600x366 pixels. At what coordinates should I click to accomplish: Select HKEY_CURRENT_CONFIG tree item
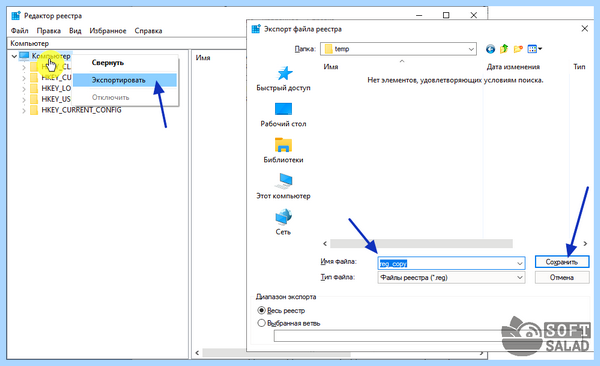coord(81,110)
